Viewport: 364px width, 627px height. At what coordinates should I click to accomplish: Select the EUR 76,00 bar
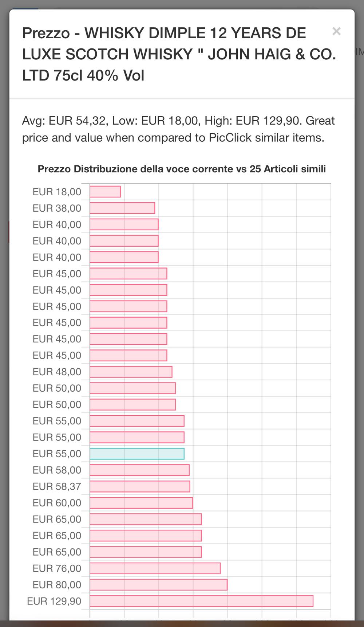pyautogui.click(x=155, y=568)
